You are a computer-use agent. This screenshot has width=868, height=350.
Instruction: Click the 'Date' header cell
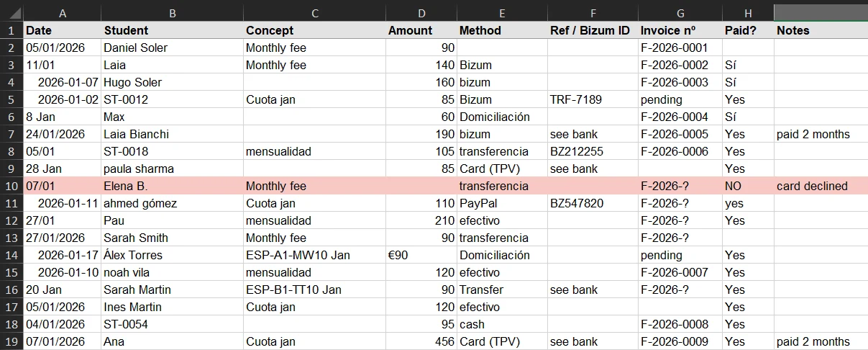(63, 30)
